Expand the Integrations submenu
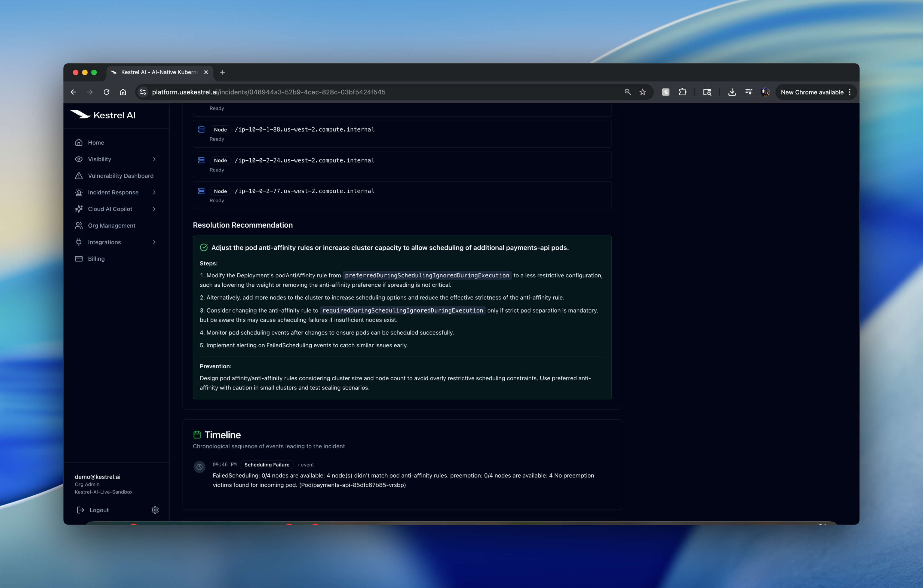 click(154, 242)
